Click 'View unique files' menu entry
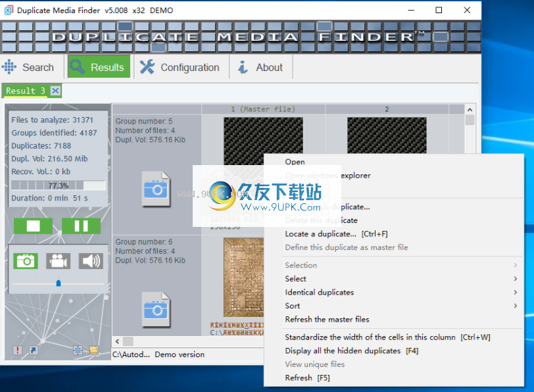Screen dimensions: 534x392 click(x=394, y=364)
